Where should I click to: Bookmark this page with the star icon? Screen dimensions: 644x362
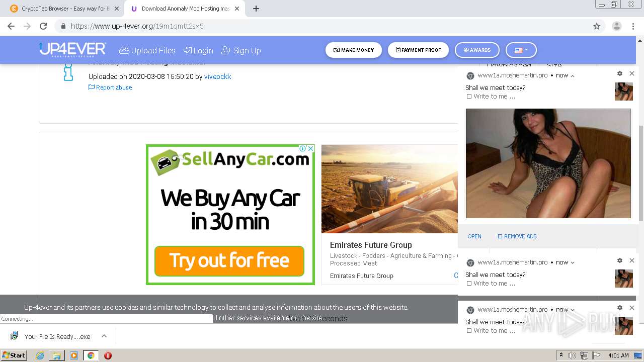[x=597, y=26]
